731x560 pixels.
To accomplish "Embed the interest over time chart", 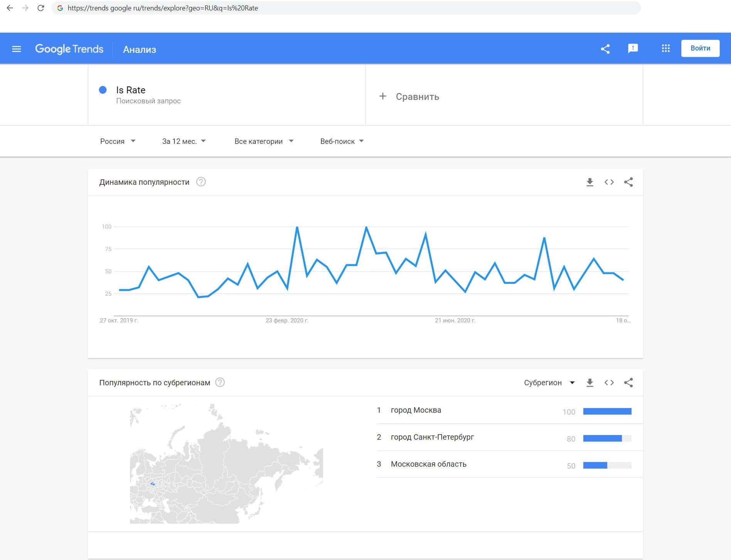I will [609, 182].
